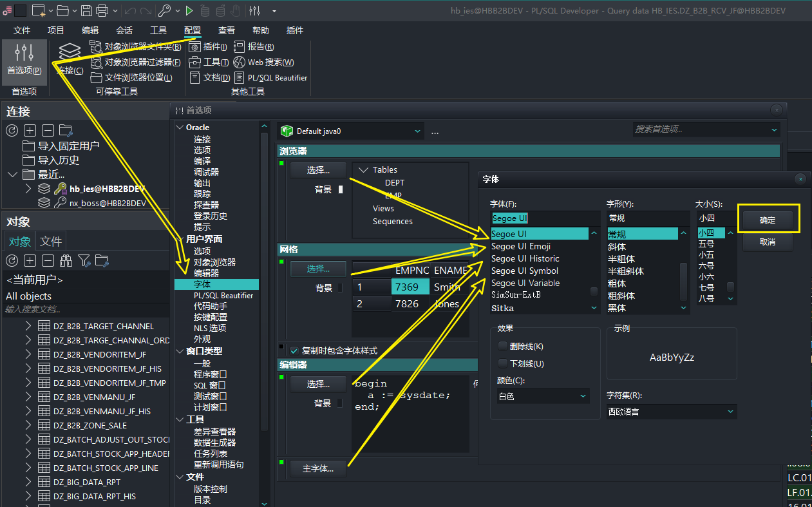Click the minus icon in 连接 panel
Image resolution: width=812 pixels, height=507 pixels.
(48, 130)
